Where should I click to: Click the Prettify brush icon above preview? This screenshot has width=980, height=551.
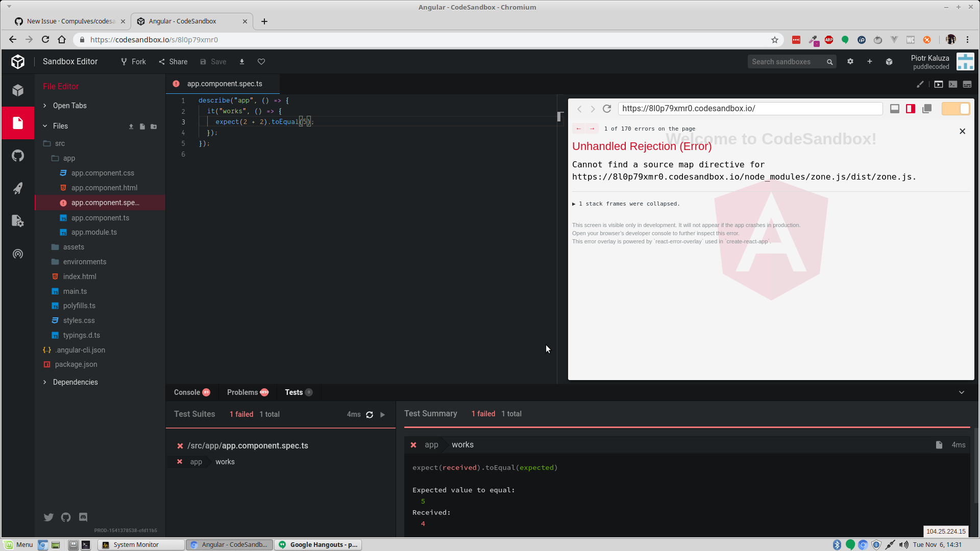click(x=920, y=84)
